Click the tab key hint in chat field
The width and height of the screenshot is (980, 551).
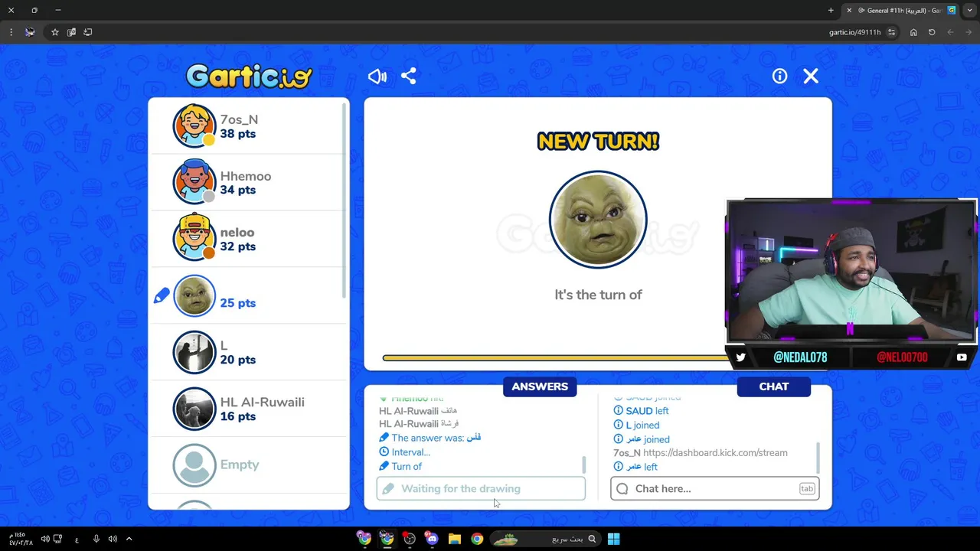pyautogui.click(x=807, y=488)
